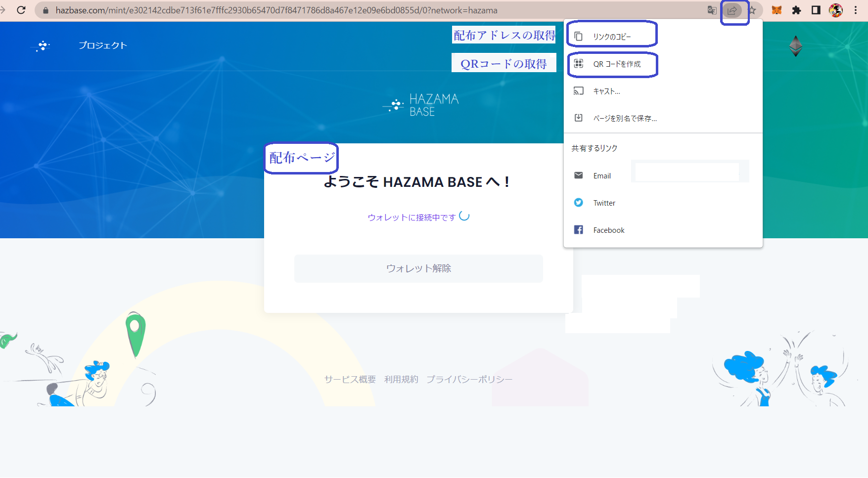Click the ウォレット解除 button
Screen dimensions: 868x478
pos(418,268)
